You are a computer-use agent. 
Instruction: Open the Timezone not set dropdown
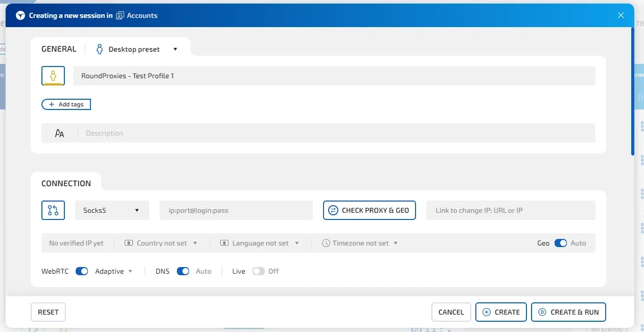click(360, 243)
